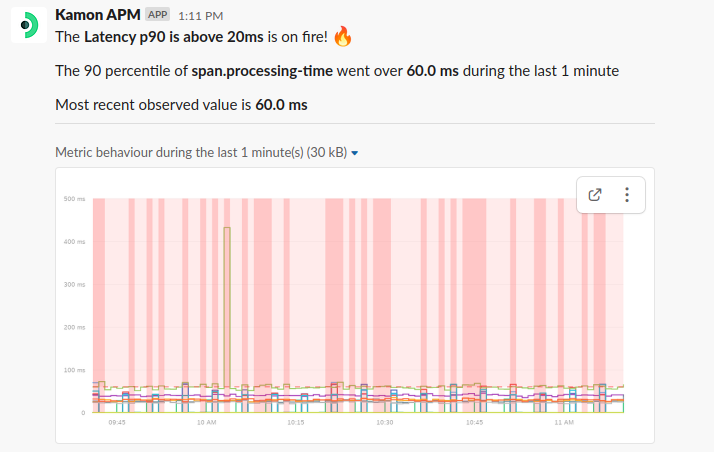Screen dimensions: 714x453
Task: Click the APP badge next to sender
Action: tap(157, 15)
